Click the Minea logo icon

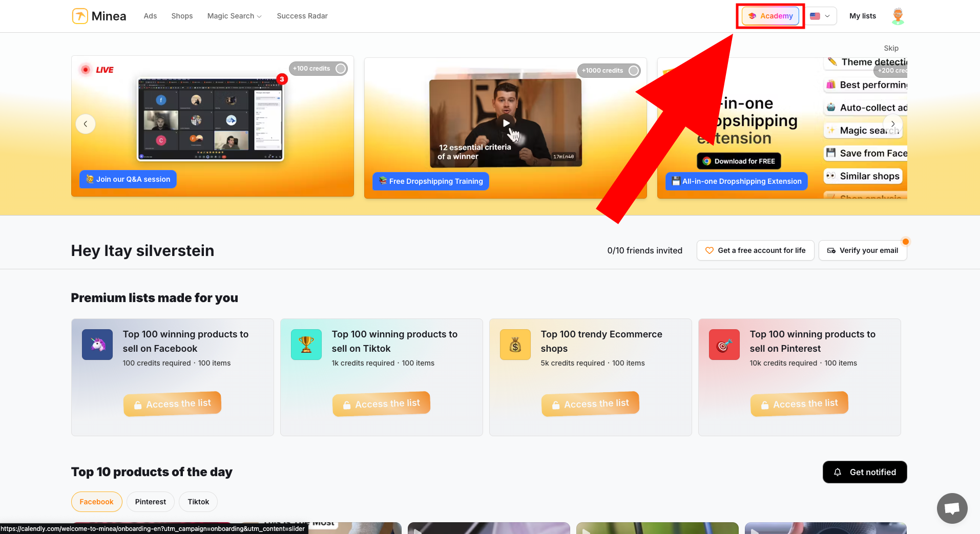tap(80, 16)
